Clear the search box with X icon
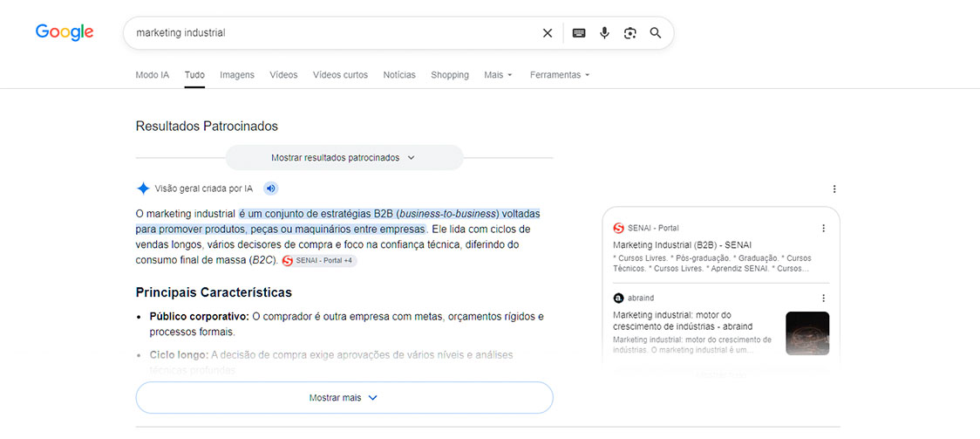Viewport: 980px width, 439px height. pyautogui.click(x=548, y=33)
